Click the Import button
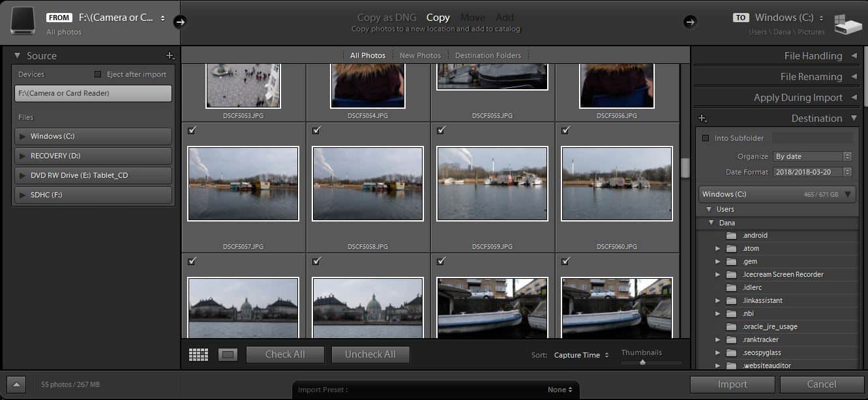 pos(732,384)
